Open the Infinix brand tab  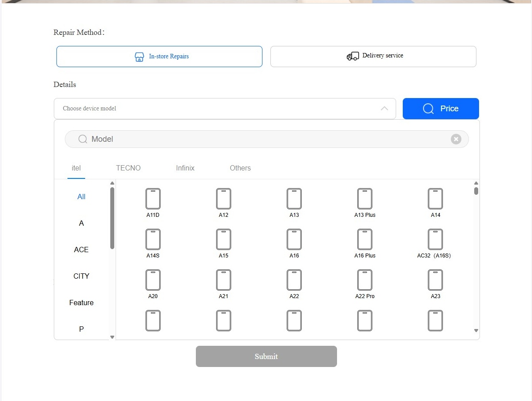tap(185, 168)
